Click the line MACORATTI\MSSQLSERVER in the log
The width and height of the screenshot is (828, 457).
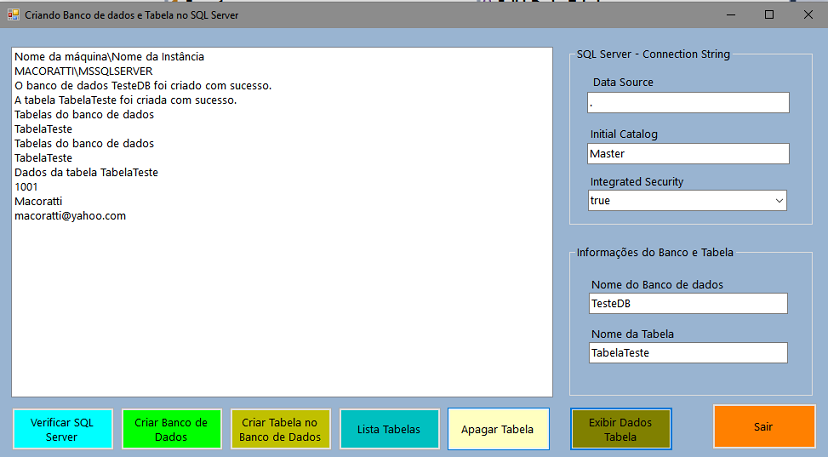(83, 71)
